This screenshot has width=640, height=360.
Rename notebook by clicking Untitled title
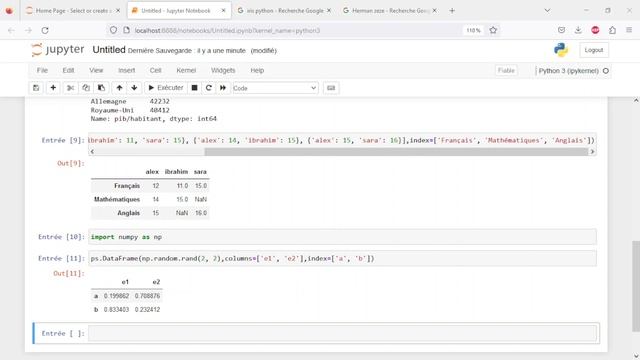109,50
